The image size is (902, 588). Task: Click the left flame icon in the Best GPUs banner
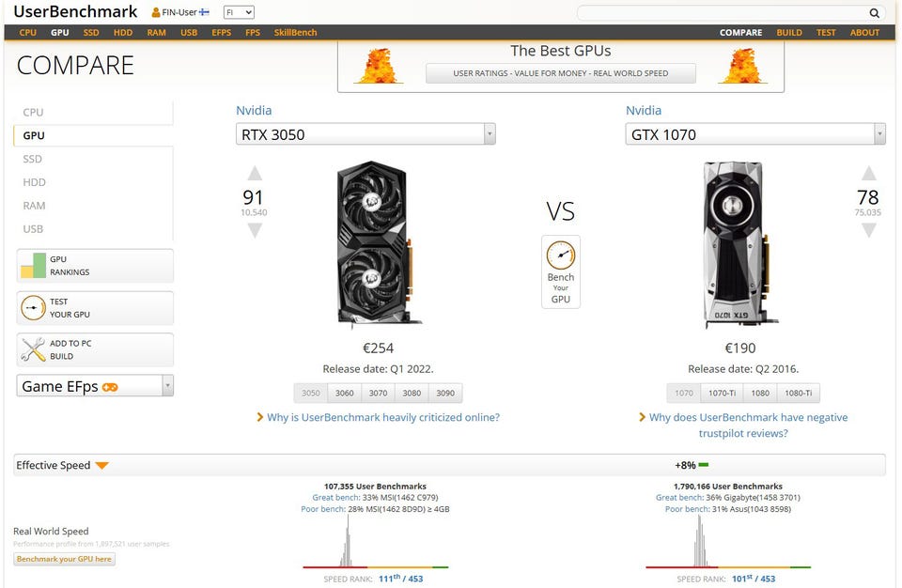pyautogui.click(x=379, y=66)
